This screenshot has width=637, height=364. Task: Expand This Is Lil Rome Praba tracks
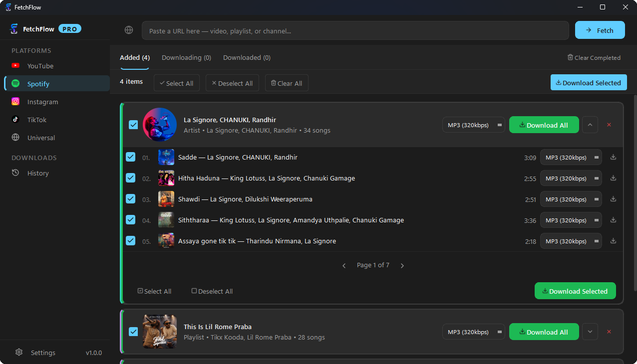[590, 332]
